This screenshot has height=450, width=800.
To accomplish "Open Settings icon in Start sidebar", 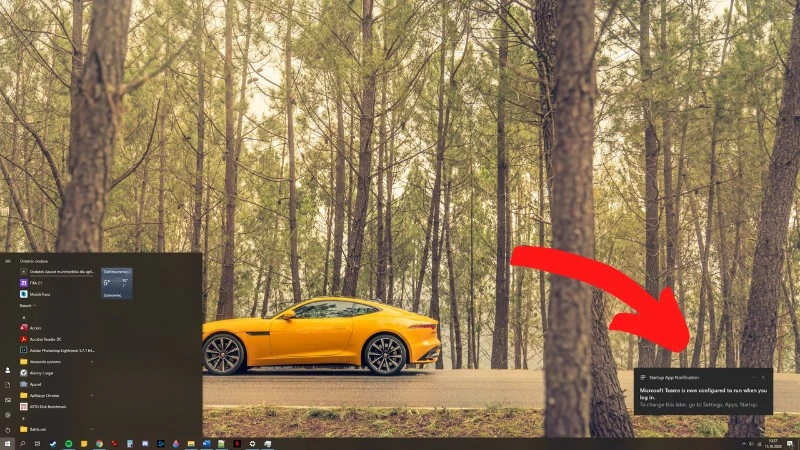I will [x=8, y=415].
